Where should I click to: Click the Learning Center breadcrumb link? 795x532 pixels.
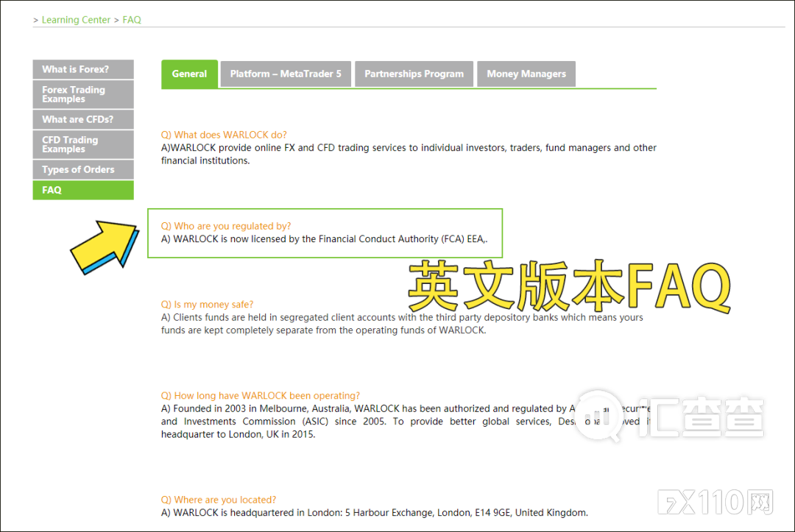click(x=76, y=20)
